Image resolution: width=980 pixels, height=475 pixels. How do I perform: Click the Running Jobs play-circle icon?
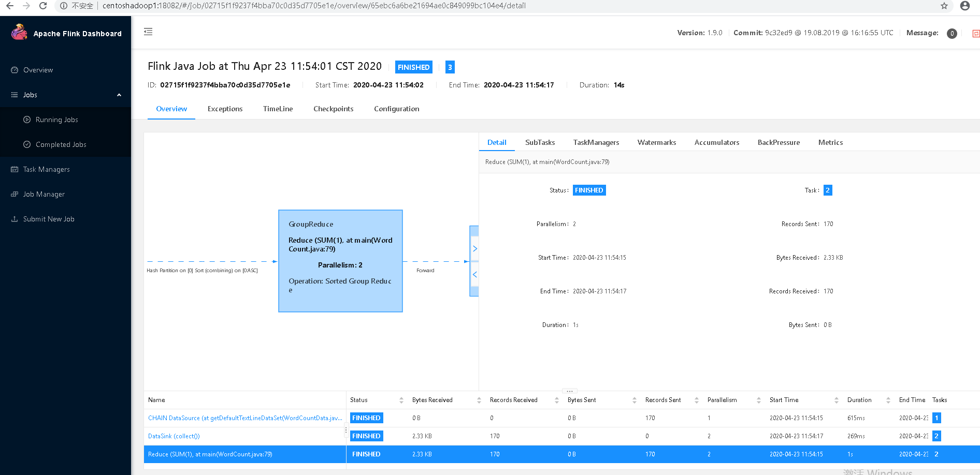pyautogui.click(x=27, y=120)
